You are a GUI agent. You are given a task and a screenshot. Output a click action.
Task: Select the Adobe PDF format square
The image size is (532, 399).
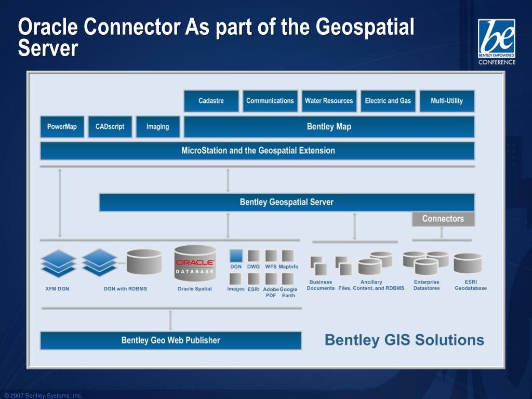point(271,278)
